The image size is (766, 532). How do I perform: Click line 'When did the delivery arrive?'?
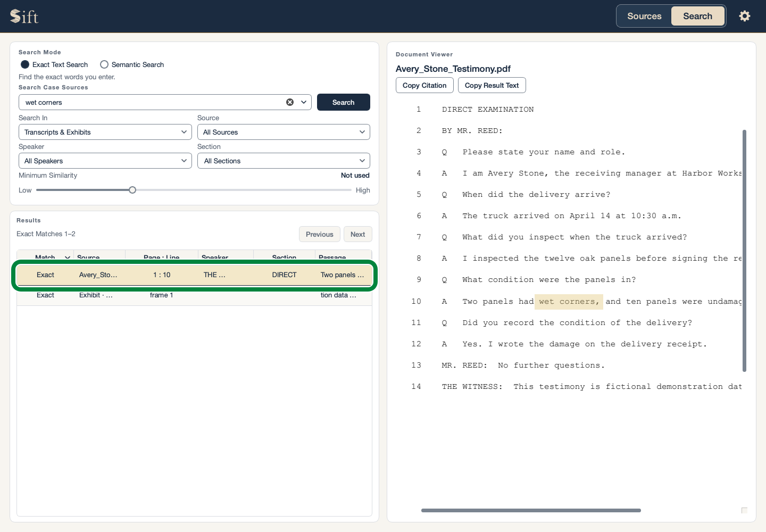click(536, 195)
